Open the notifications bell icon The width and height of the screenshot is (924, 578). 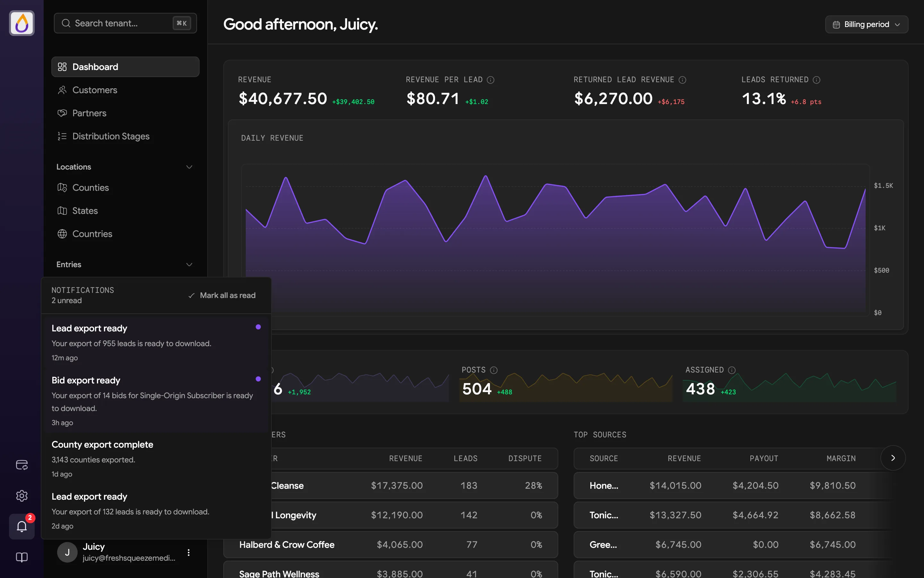coord(22,526)
